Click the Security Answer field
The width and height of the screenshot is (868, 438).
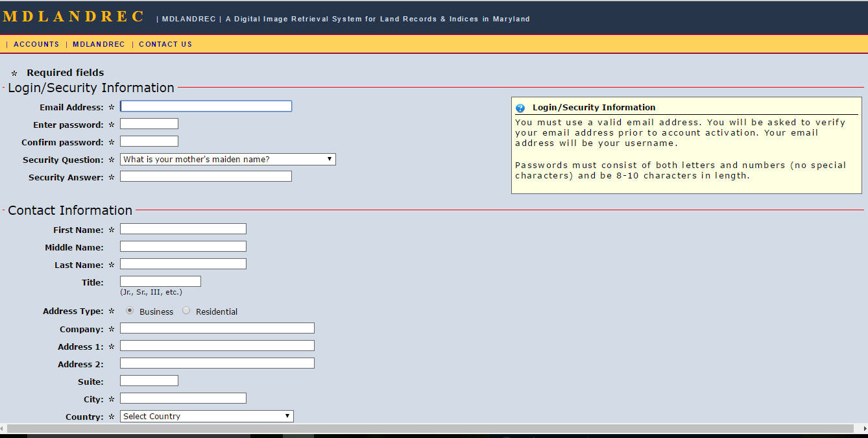coord(206,175)
